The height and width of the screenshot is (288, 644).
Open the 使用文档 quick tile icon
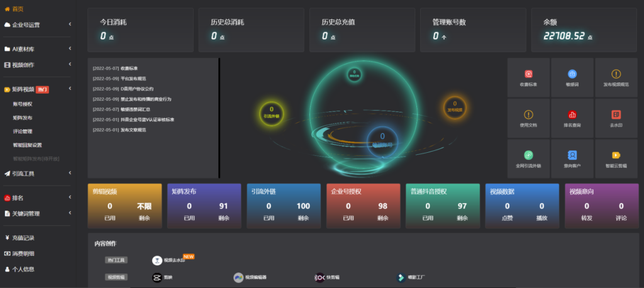(x=528, y=114)
